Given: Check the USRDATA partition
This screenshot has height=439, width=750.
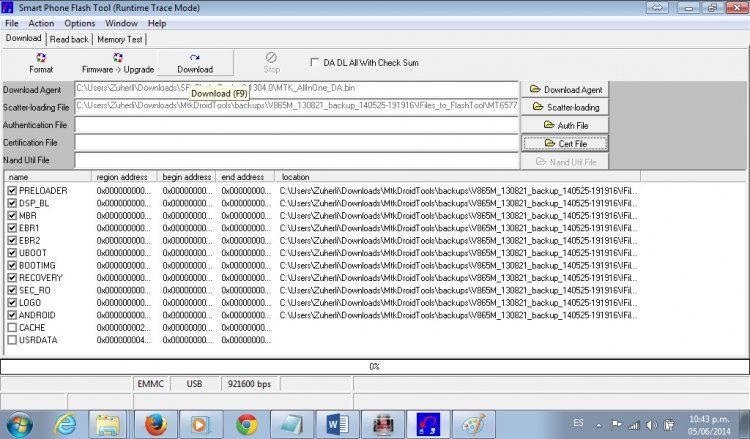Looking at the screenshot, I should click(x=12, y=340).
